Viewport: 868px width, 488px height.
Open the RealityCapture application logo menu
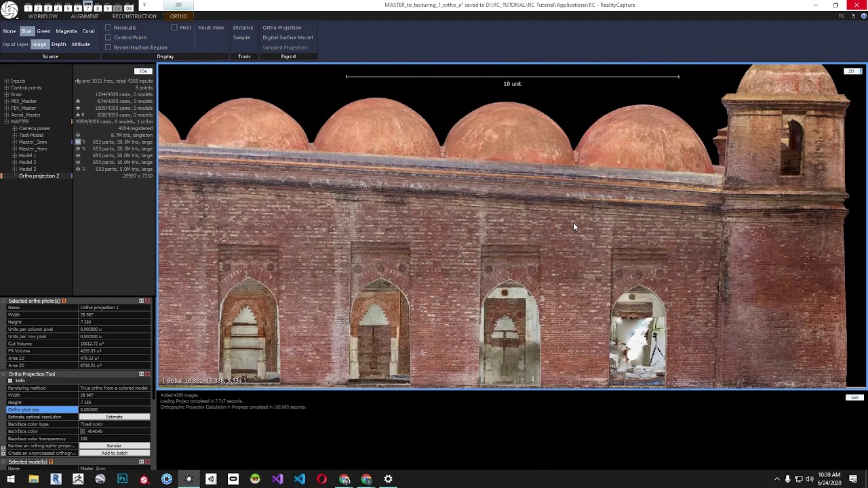pos(9,9)
